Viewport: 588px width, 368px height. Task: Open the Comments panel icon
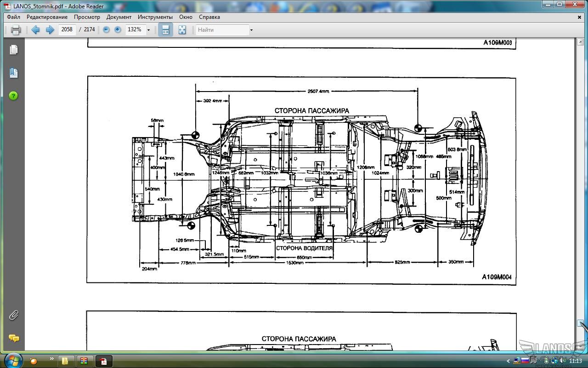(14, 338)
